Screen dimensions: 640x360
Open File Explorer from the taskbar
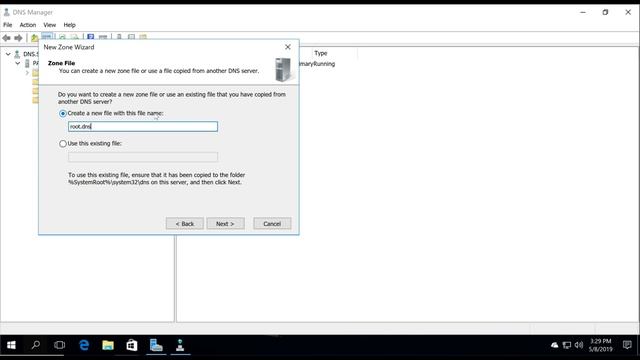point(108,345)
